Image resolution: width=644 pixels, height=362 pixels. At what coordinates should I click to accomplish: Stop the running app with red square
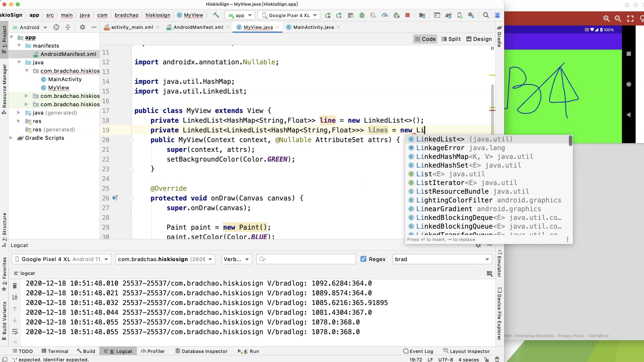point(408,15)
